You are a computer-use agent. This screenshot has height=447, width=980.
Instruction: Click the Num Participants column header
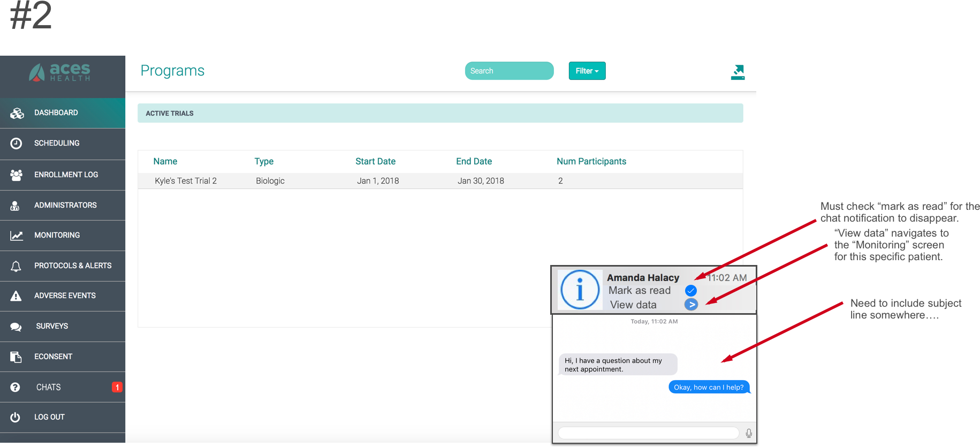(591, 162)
